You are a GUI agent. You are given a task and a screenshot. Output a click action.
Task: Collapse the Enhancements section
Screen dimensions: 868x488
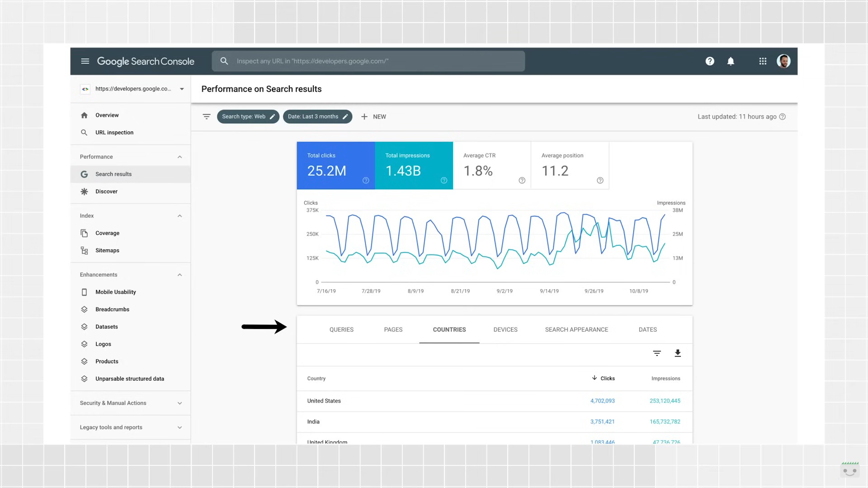tap(179, 275)
